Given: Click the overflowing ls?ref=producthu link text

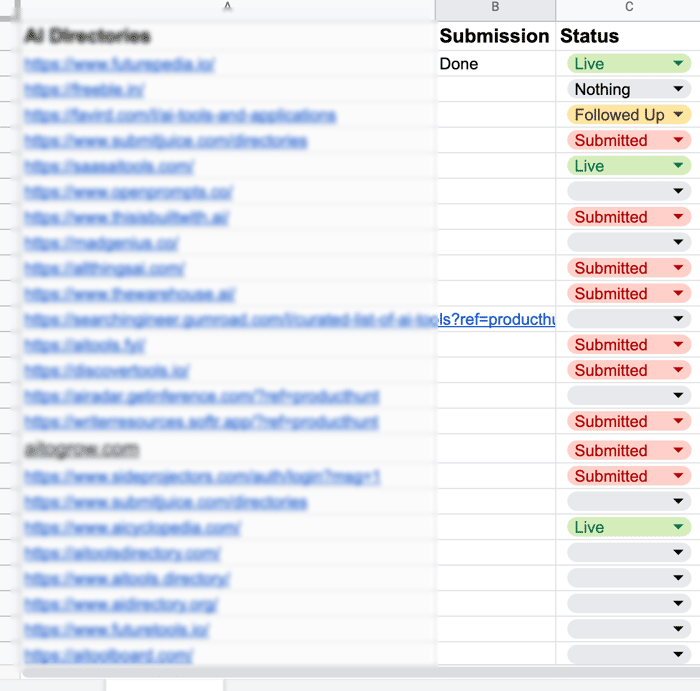Looking at the screenshot, I should pos(497,319).
